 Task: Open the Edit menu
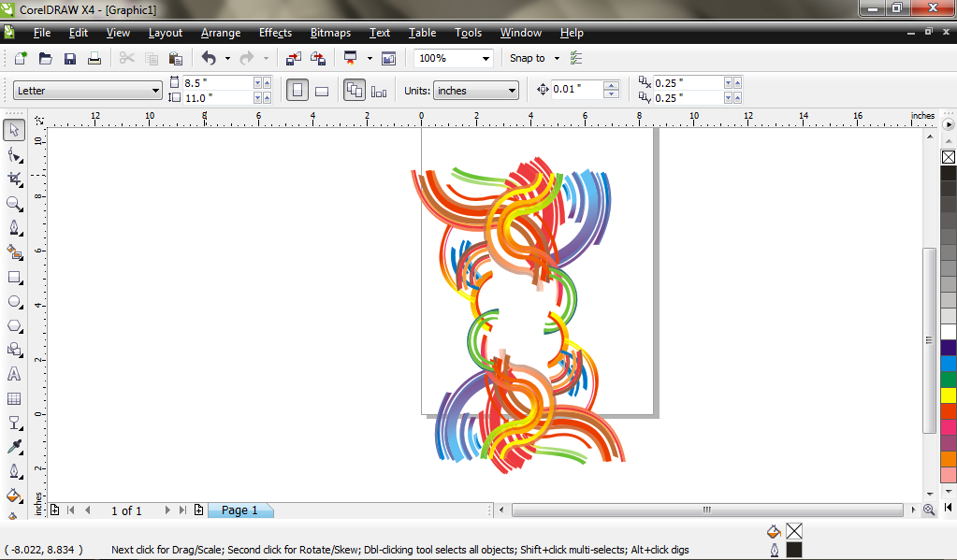[x=79, y=33]
